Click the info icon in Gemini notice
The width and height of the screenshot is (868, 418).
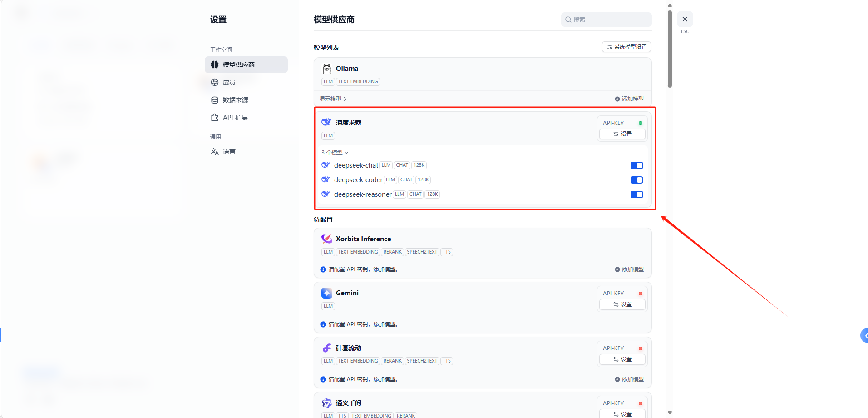(323, 324)
